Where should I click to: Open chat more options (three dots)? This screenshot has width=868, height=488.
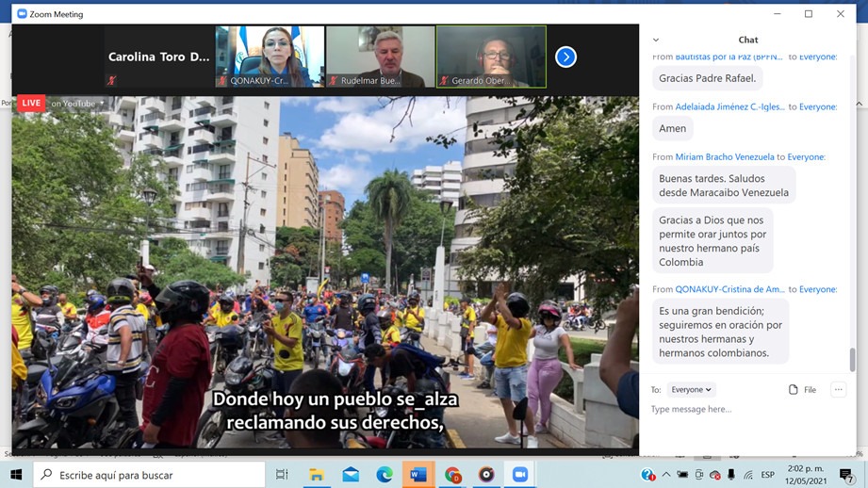tap(838, 389)
